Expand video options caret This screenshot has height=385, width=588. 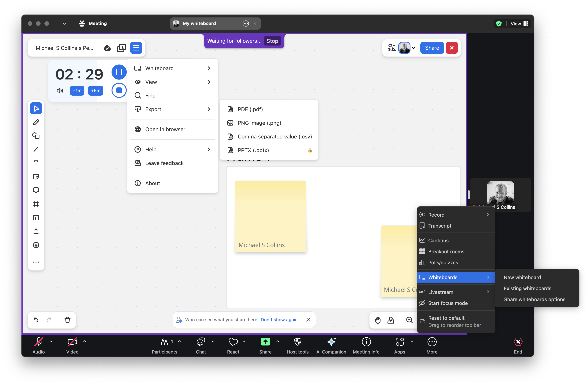pyautogui.click(x=84, y=342)
